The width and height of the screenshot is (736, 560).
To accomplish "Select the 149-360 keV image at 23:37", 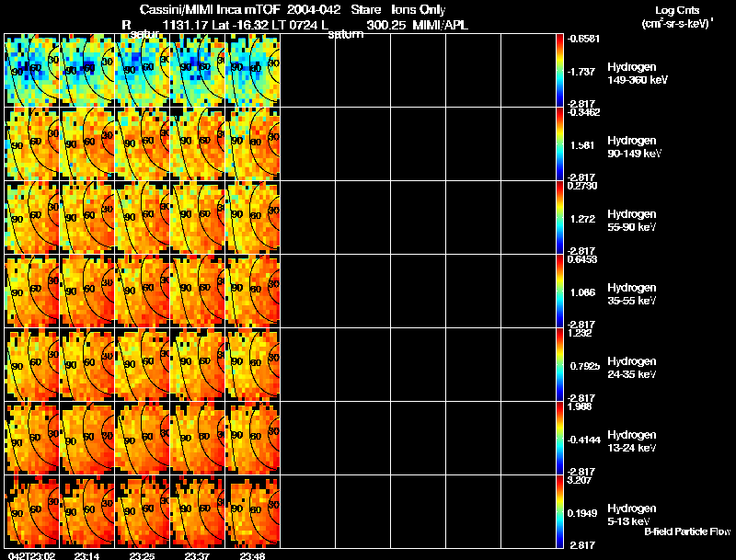I will [198, 71].
